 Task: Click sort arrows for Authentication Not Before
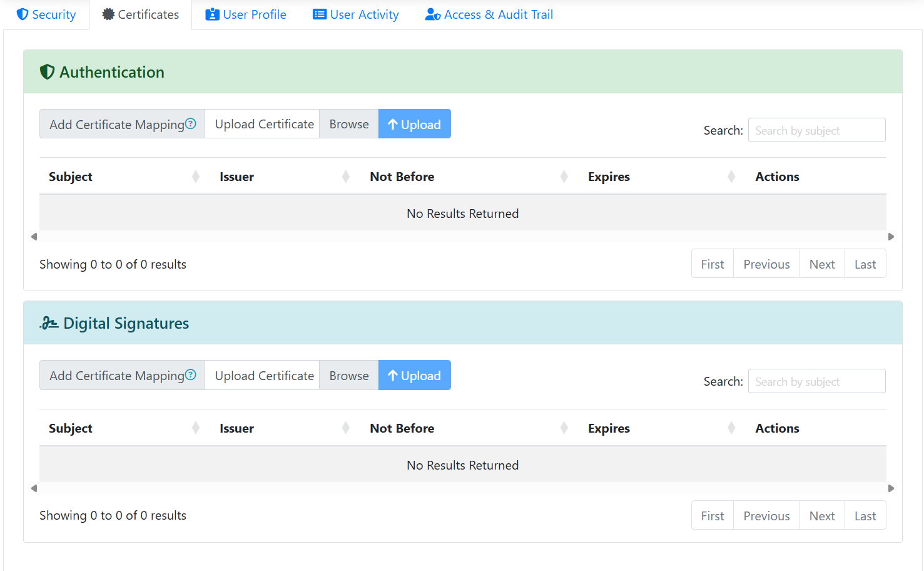[x=564, y=177]
